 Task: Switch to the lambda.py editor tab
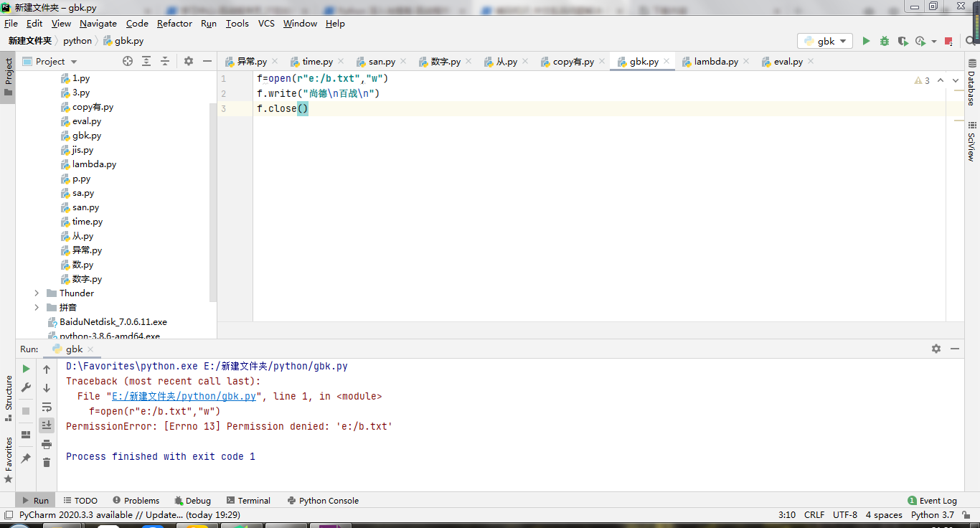point(715,62)
